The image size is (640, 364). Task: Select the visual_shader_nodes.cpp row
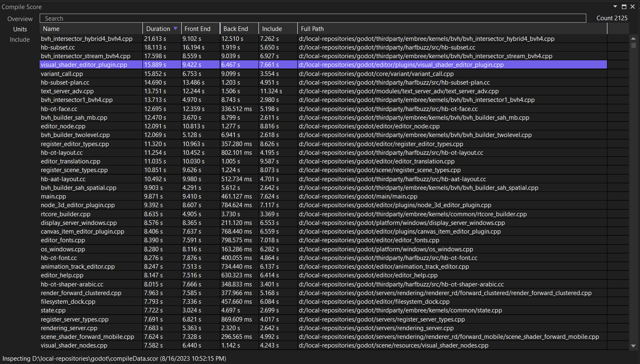pyautogui.click(x=323, y=345)
